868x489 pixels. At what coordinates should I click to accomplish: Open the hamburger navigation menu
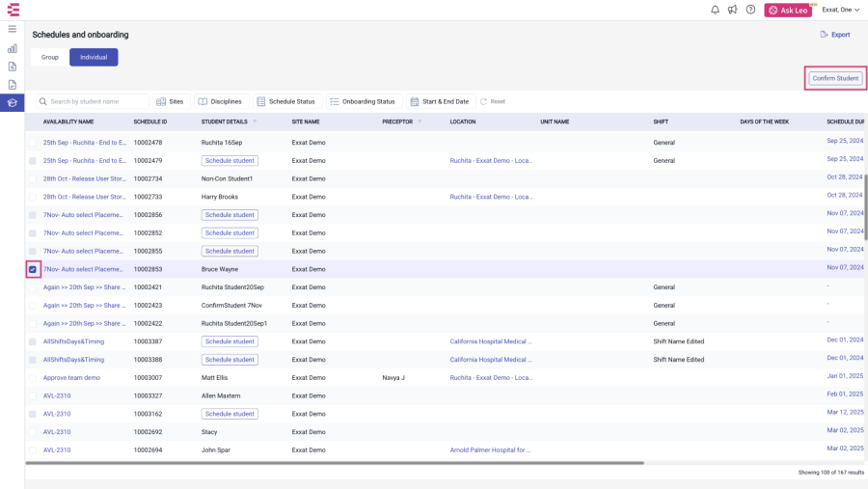tap(13, 29)
